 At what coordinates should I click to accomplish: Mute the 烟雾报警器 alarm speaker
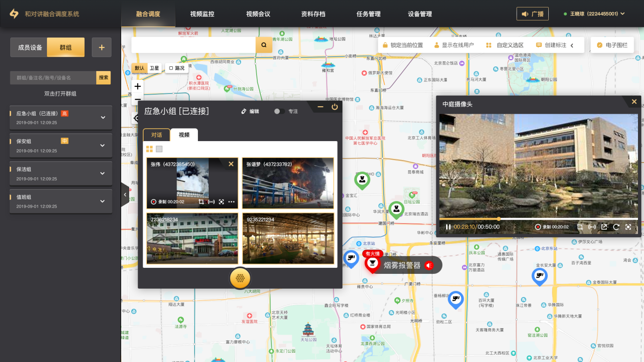pos(429,265)
